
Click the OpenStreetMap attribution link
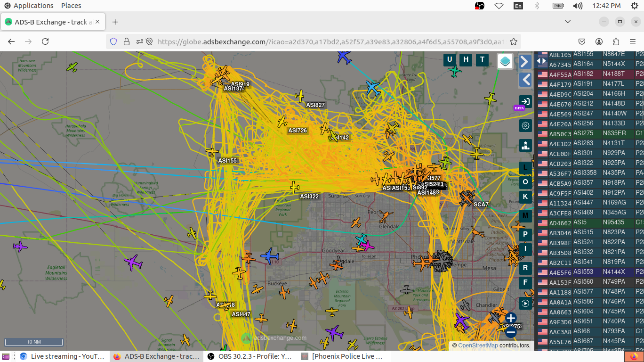tap(478, 346)
